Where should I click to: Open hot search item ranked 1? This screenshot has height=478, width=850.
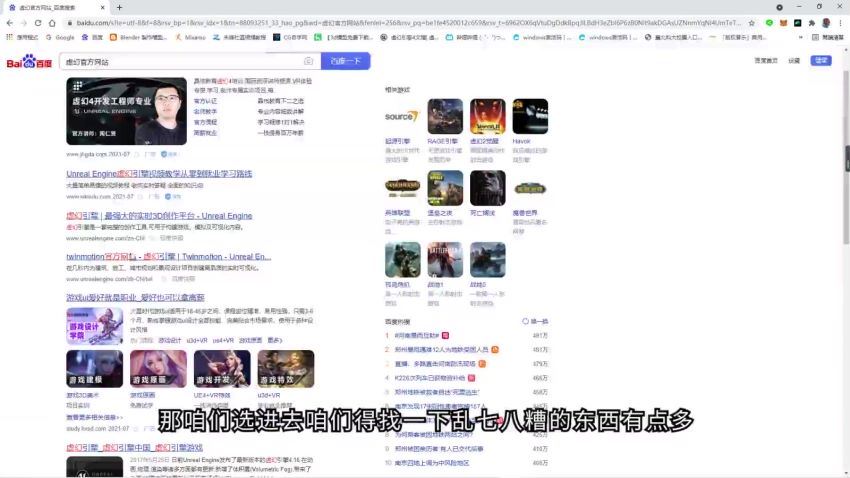click(417, 335)
